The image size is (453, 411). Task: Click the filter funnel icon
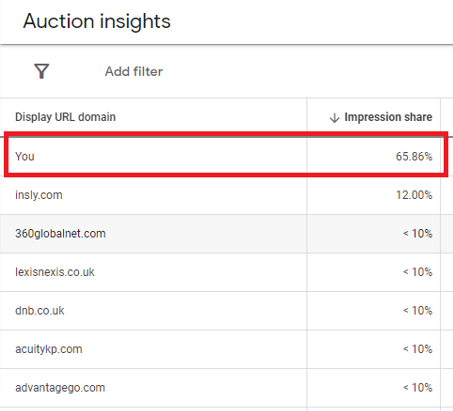[42, 71]
